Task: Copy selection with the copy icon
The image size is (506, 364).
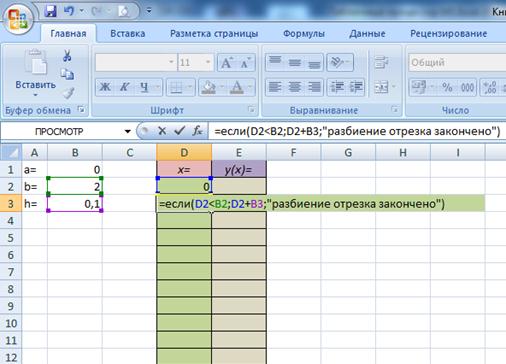Action: [67, 74]
